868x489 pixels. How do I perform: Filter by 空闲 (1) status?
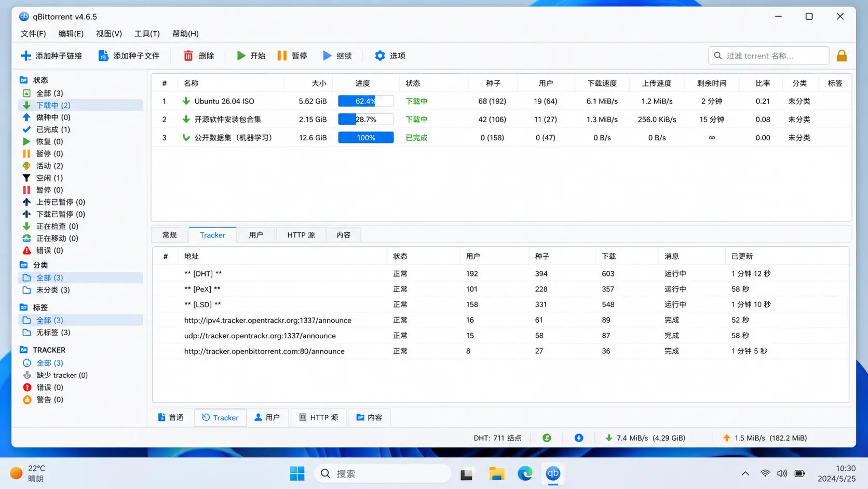coord(81,178)
